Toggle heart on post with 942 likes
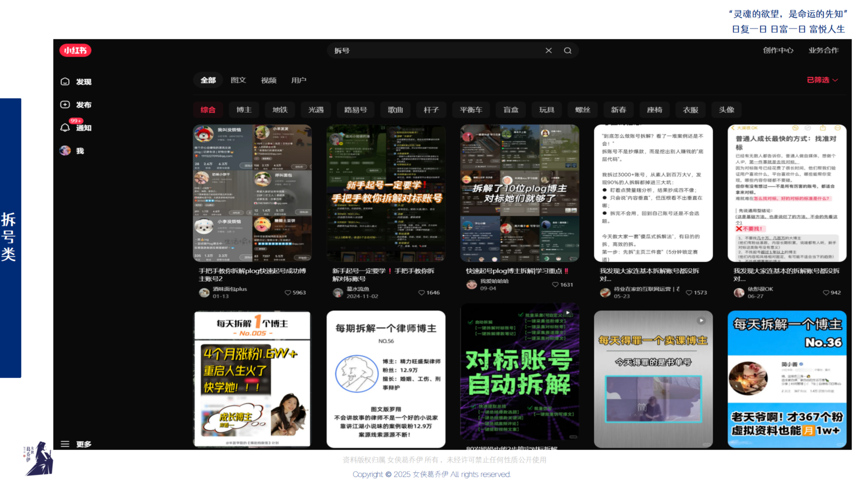Viewport: 868px width, 487px height. tap(826, 293)
